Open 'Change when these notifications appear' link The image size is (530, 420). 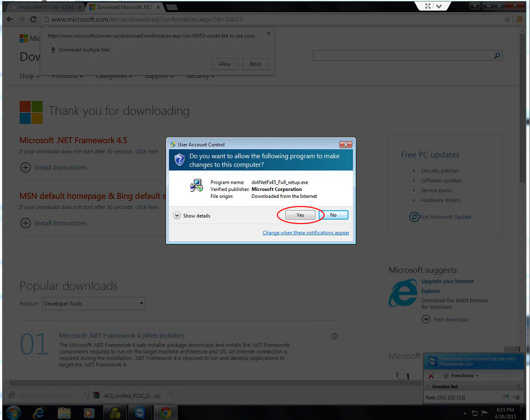[x=306, y=233]
